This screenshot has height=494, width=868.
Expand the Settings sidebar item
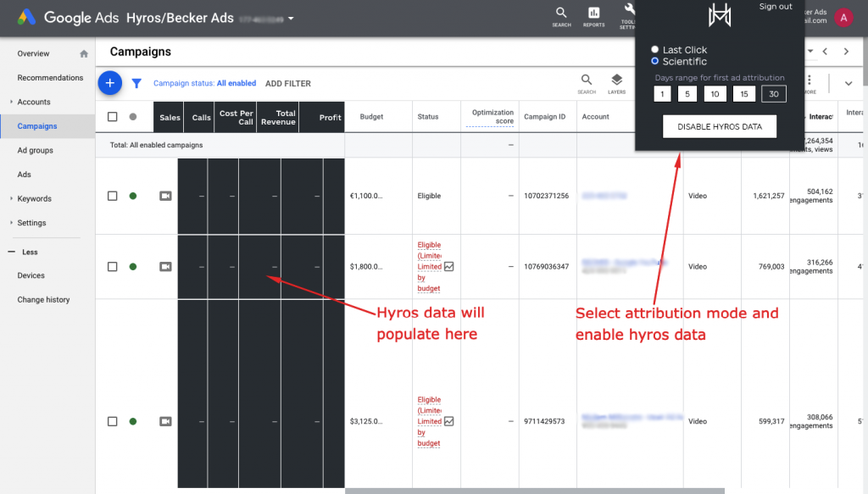[x=11, y=223]
